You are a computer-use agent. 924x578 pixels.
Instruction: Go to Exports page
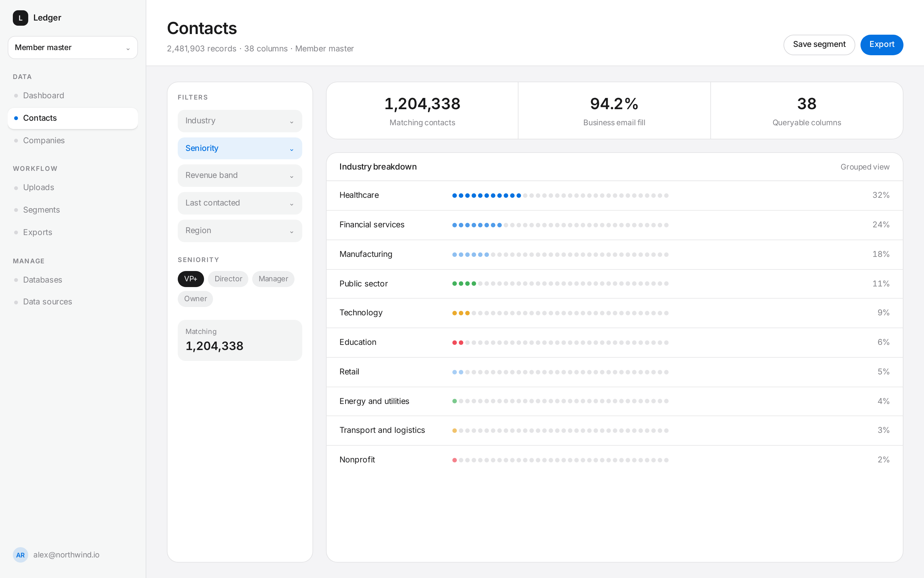[73, 232]
